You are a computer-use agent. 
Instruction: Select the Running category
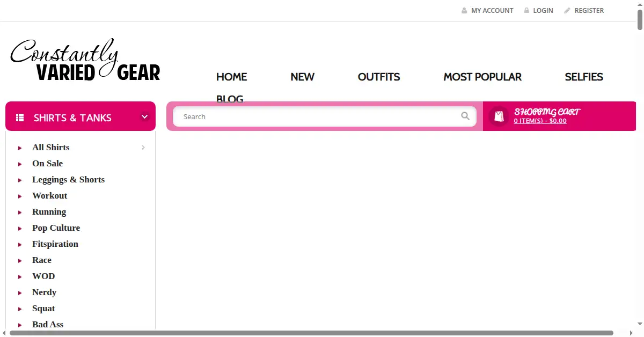49,212
